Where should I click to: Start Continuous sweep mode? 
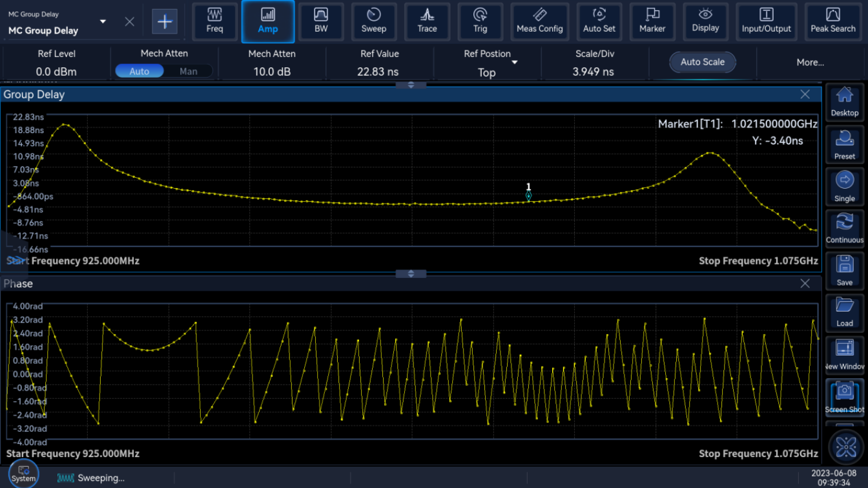click(845, 228)
